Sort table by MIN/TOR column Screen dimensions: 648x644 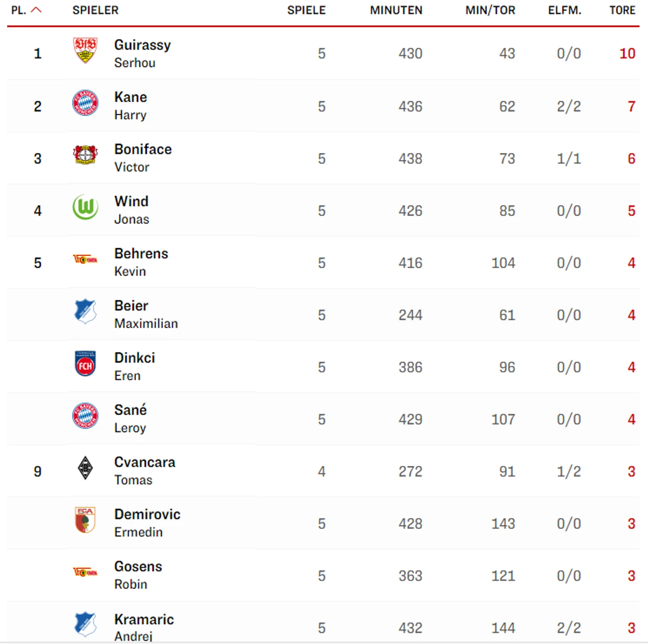coord(490,10)
